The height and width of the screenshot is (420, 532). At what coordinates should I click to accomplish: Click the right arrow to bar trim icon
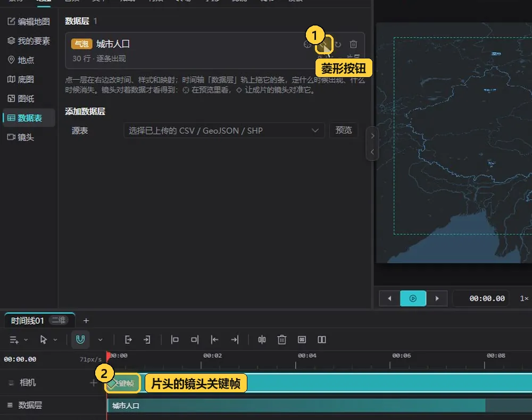coord(235,340)
